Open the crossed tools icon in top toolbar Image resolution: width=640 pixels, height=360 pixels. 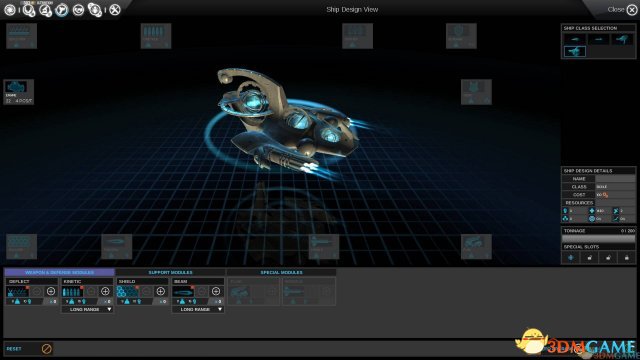coord(115,10)
